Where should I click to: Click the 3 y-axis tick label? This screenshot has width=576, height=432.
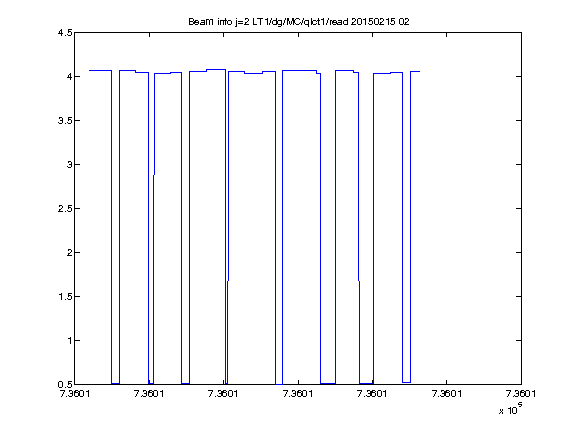pos(69,165)
